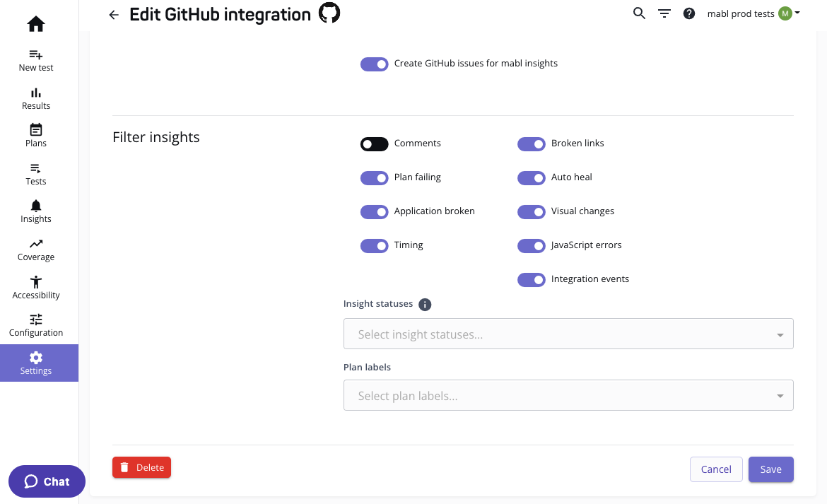Click the back arrow beside page title
827x504 pixels.
(114, 15)
